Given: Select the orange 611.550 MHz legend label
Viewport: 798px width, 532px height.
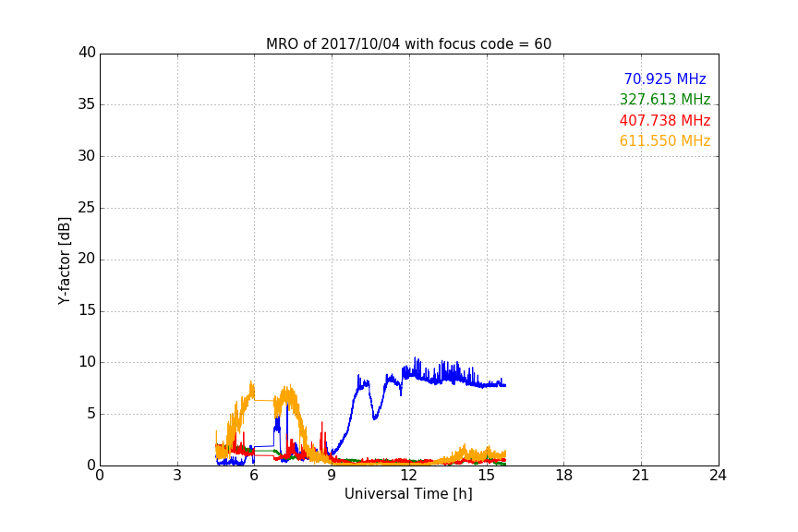Looking at the screenshot, I should click(665, 140).
